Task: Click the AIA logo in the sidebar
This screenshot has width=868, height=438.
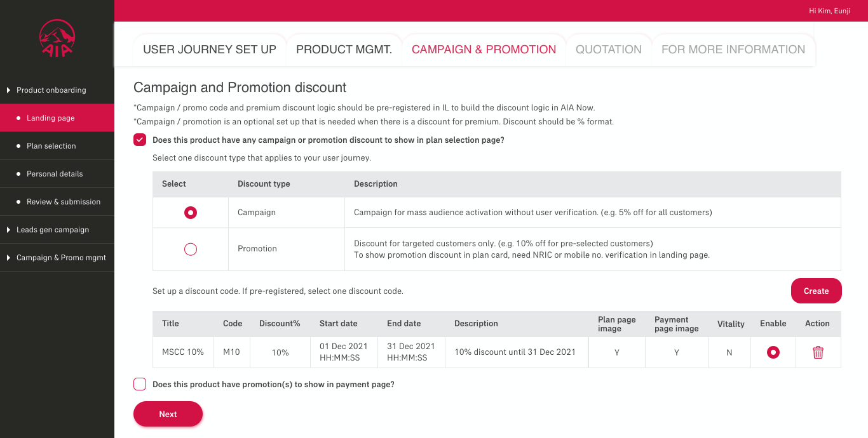Action: (x=57, y=38)
